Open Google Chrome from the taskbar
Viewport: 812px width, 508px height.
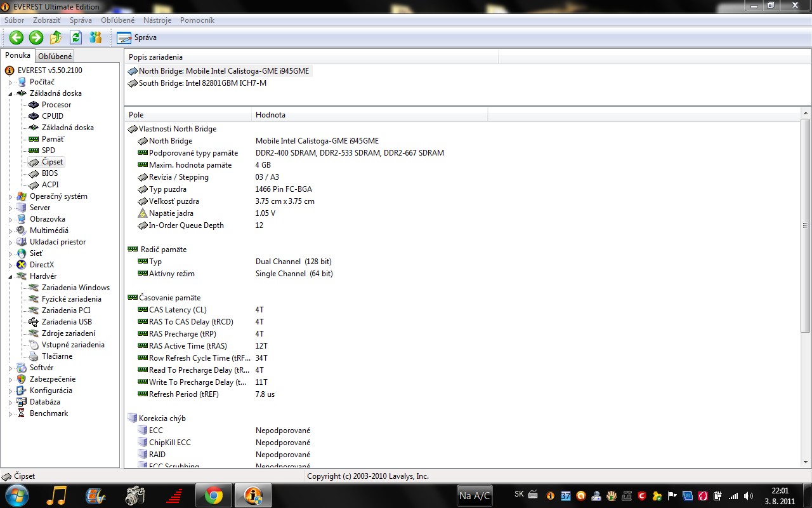tap(213, 495)
